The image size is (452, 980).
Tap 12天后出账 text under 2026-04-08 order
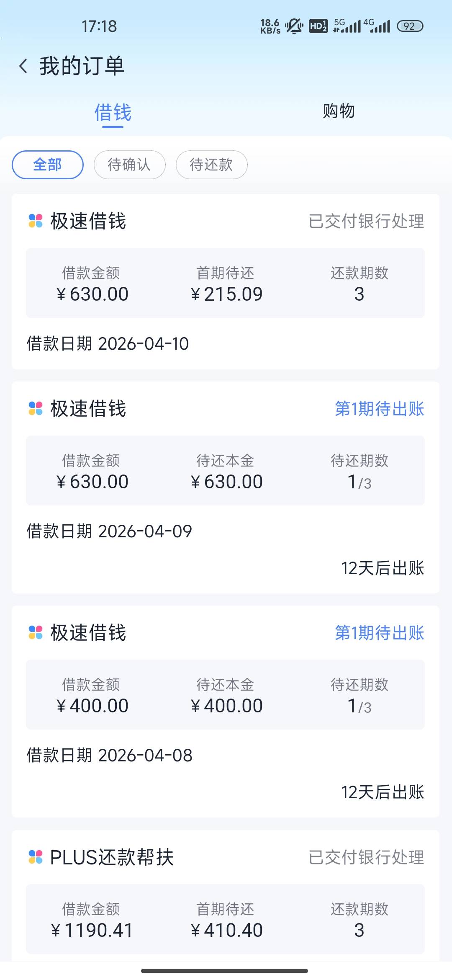tap(383, 792)
